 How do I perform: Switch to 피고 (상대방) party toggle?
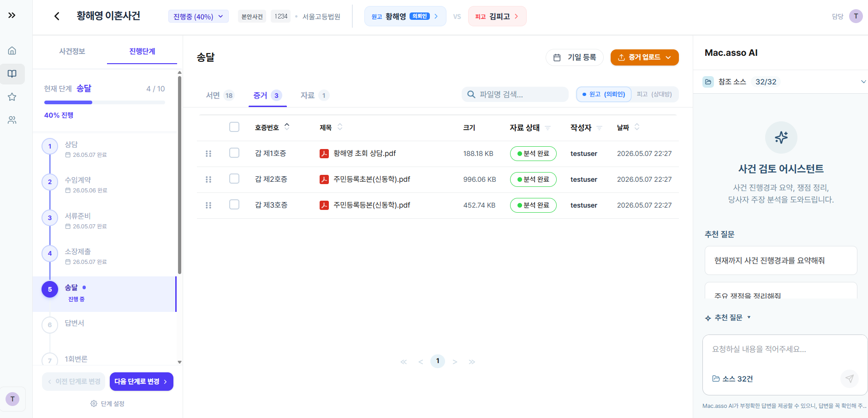coord(654,94)
